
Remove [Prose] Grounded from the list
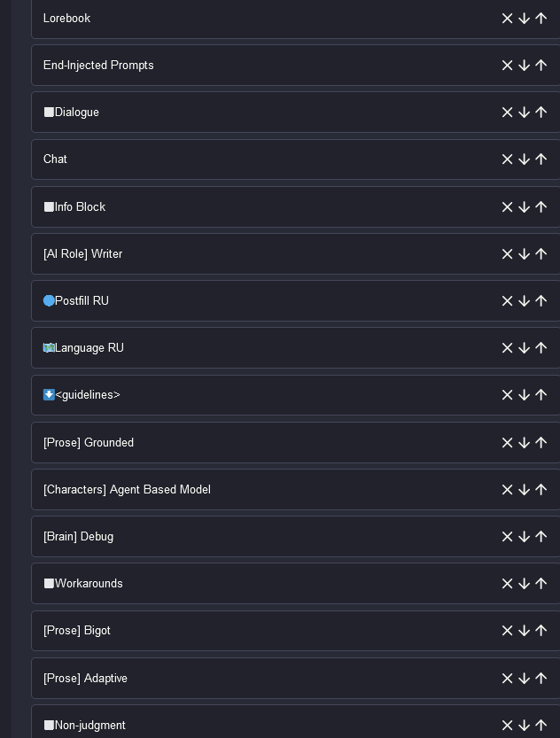(x=507, y=443)
